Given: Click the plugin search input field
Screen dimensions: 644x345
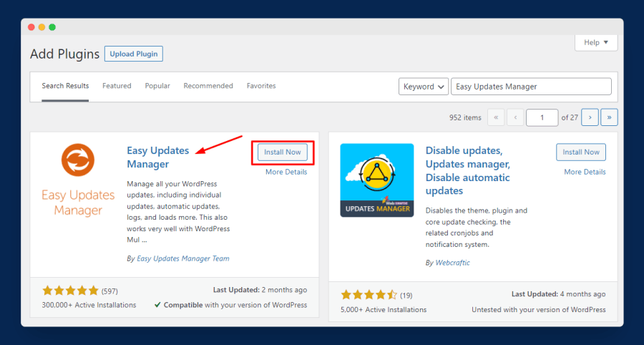Looking at the screenshot, I should coord(531,87).
